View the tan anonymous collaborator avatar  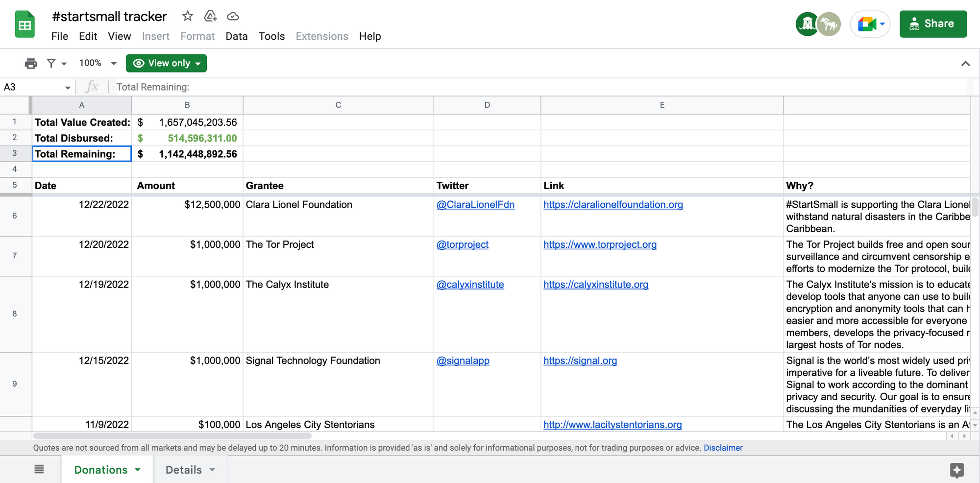tap(829, 24)
